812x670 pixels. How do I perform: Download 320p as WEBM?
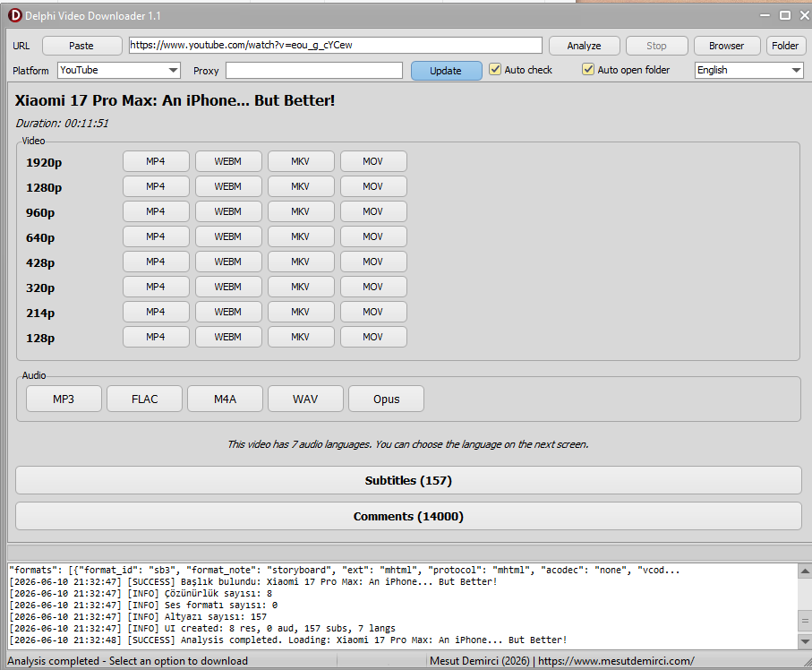228,287
